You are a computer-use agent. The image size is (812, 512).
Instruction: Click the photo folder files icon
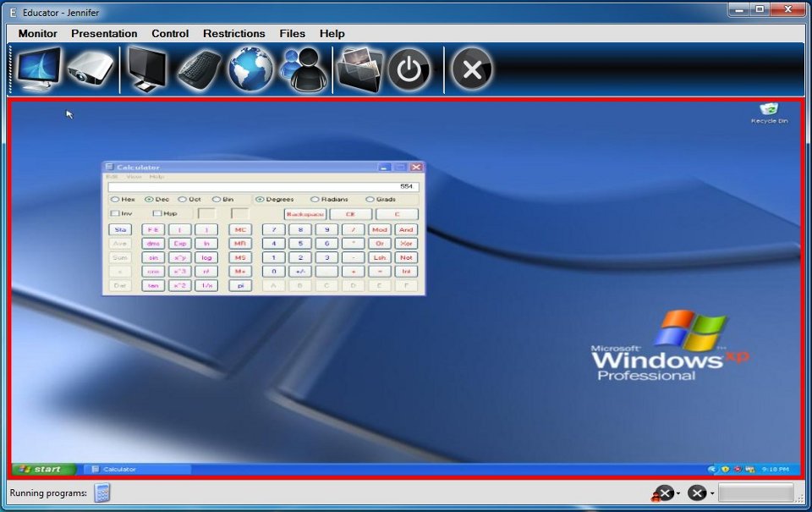click(x=360, y=69)
